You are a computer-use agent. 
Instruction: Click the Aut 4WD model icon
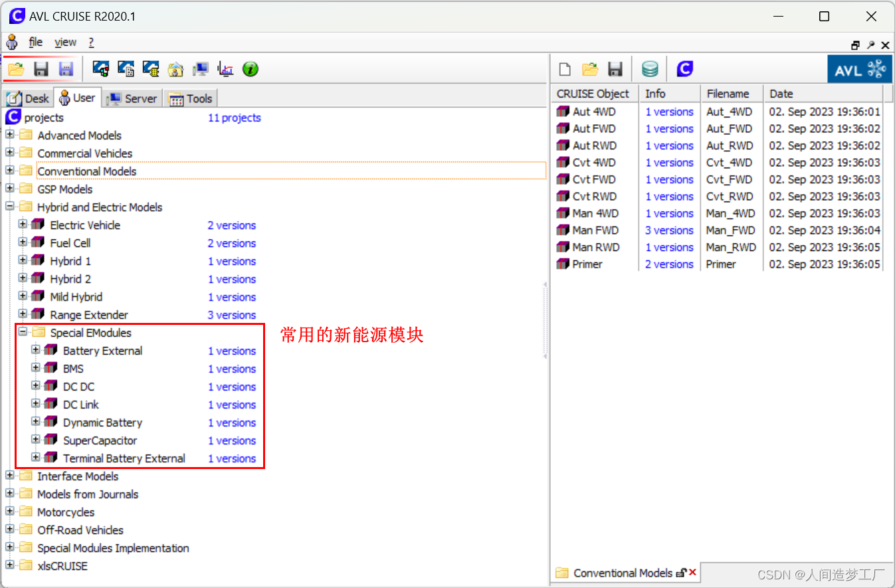(563, 112)
